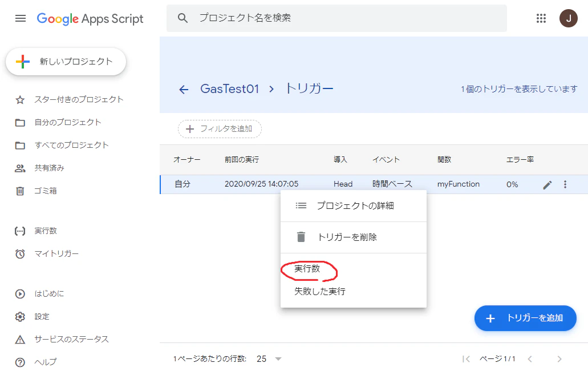Open rows per page dropdown showing 25
The image size is (588, 375).
[269, 359]
